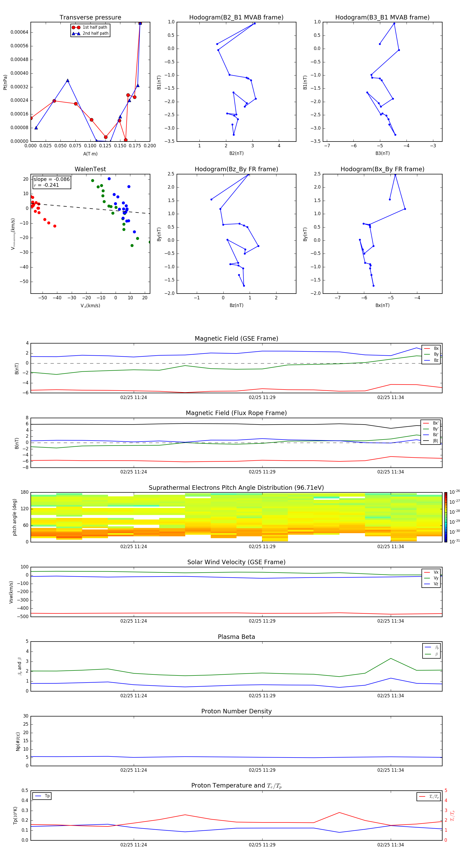Viewport: 473px width, 868px height.
Task: Click the 'Proton Temperature and Te/Tp' title
Action: tap(236, 786)
